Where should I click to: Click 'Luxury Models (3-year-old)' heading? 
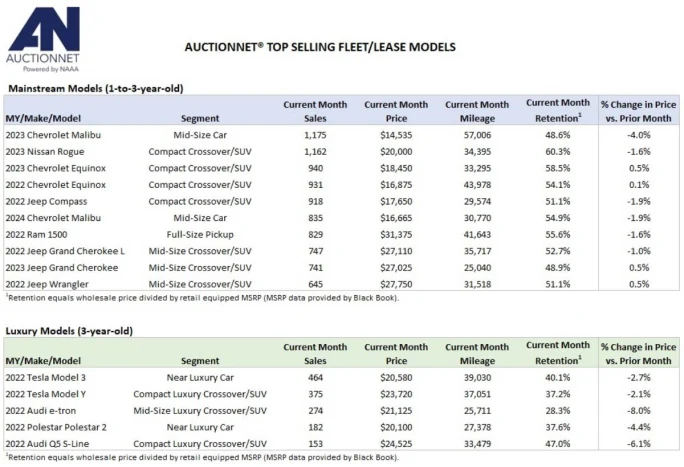click(x=69, y=331)
